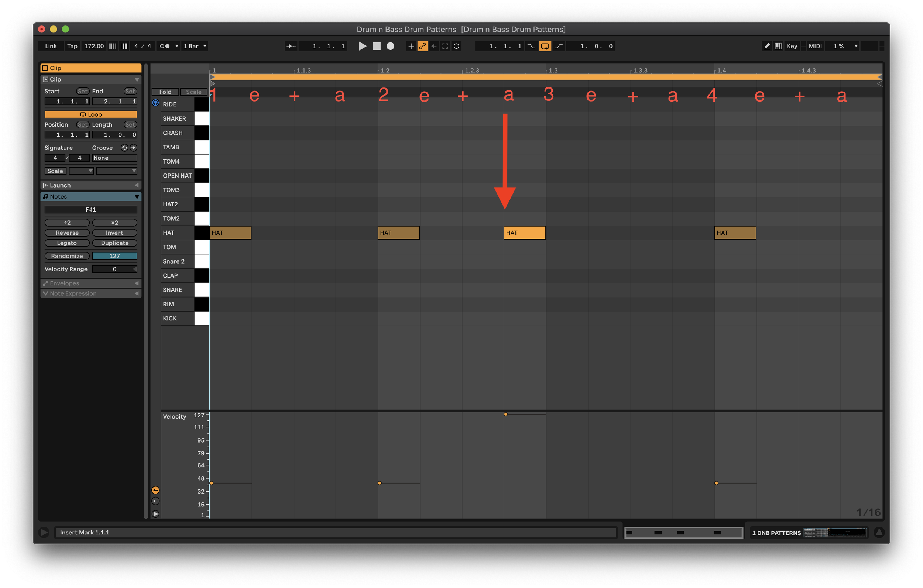This screenshot has height=588, width=923.
Task: Toggle the Automation Arm button
Action: pos(422,46)
